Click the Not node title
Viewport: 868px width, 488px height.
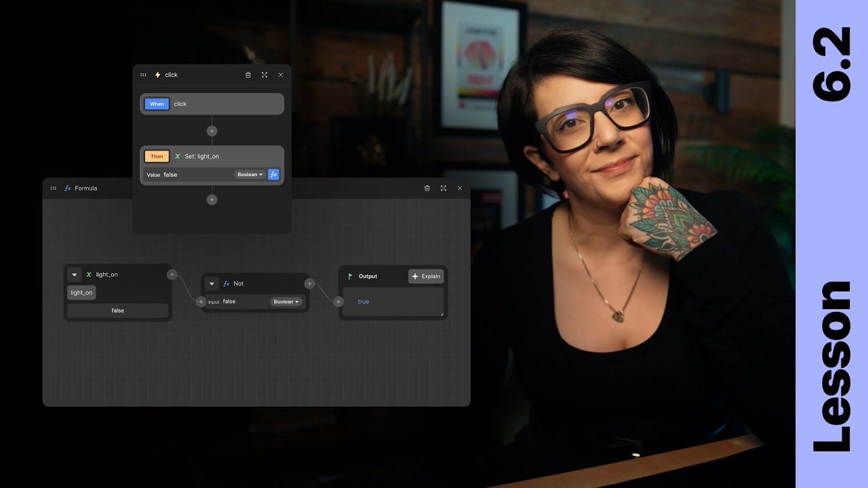click(x=239, y=284)
